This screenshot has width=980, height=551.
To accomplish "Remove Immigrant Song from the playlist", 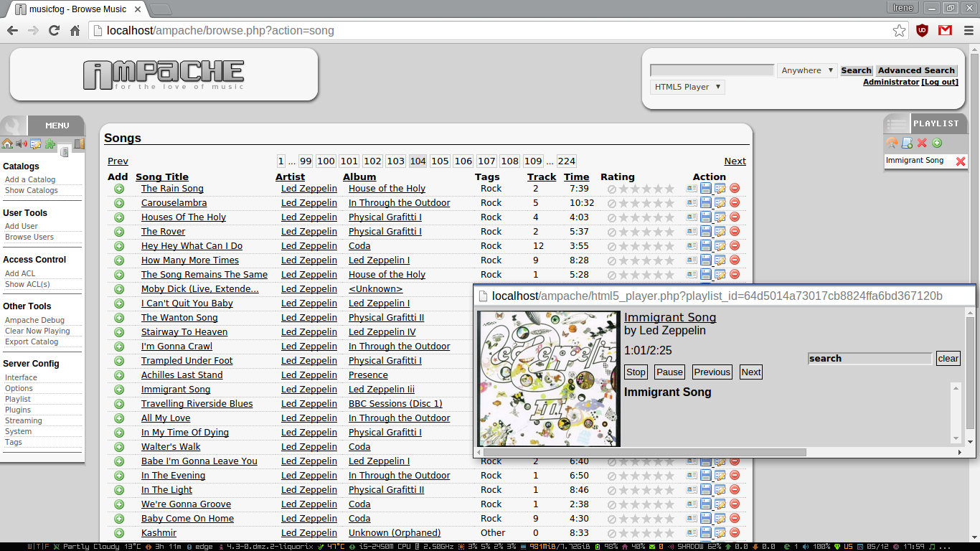I will pyautogui.click(x=961, y=161).
